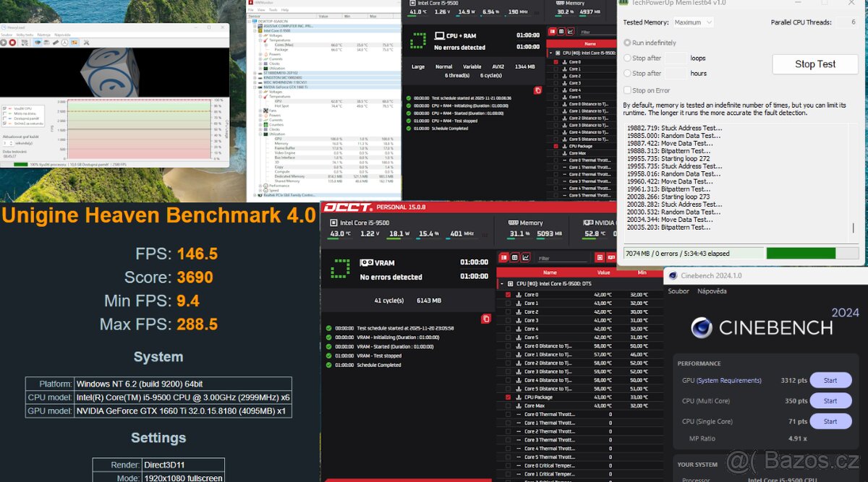Click the copy log icon in OCCT VRAM test

point(486,319)
